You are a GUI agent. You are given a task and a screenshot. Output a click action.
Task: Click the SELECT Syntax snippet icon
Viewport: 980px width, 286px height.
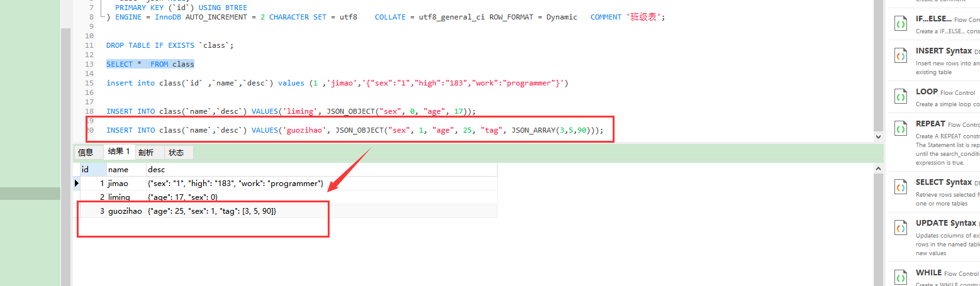coord(901,187)
